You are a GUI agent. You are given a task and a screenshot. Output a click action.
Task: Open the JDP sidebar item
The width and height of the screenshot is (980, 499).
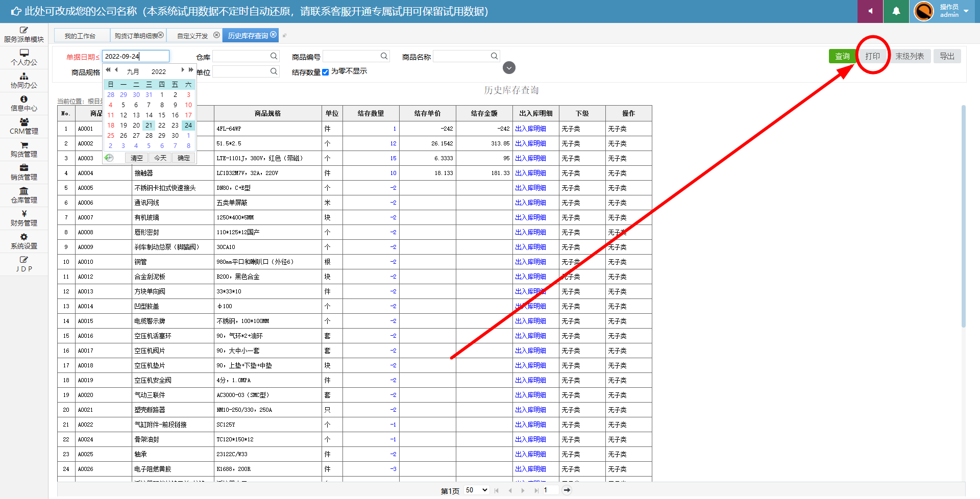point(24,264)
